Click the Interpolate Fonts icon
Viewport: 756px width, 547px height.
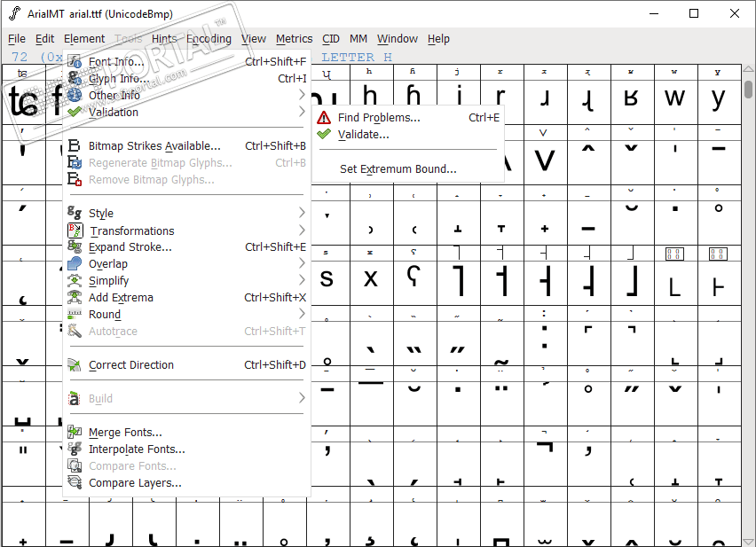(x=75, y=449)
